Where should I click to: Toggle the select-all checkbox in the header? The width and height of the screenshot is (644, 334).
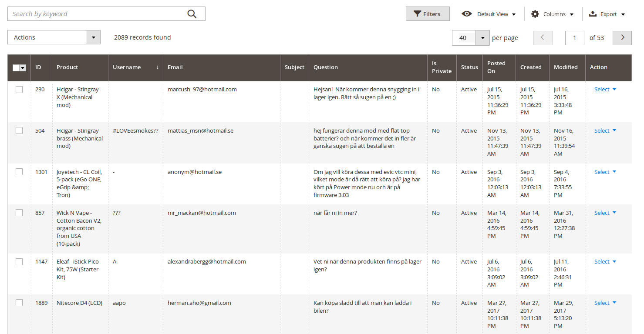(16, 67)
